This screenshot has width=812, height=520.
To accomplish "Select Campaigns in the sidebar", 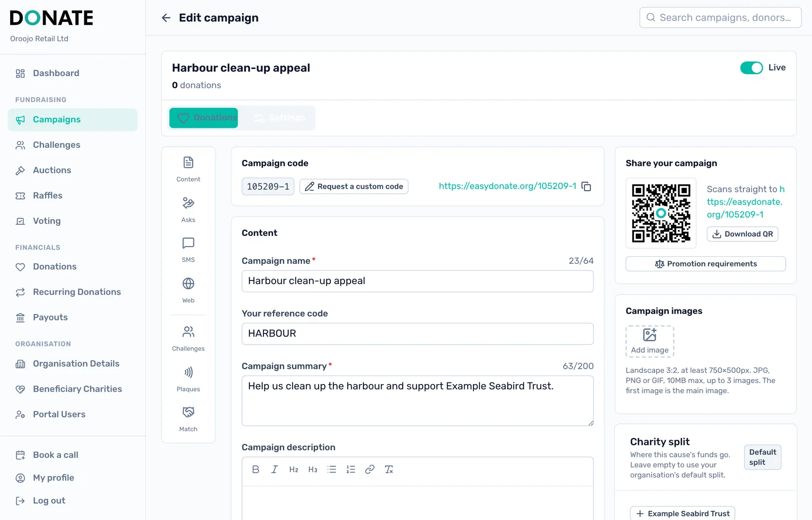I will pos(73,120).
